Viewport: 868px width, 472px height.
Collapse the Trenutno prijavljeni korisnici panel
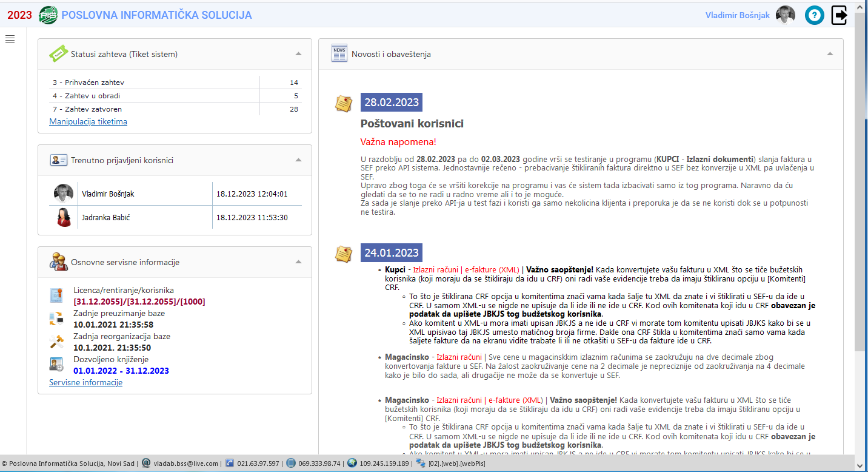(x=298, y=160)
